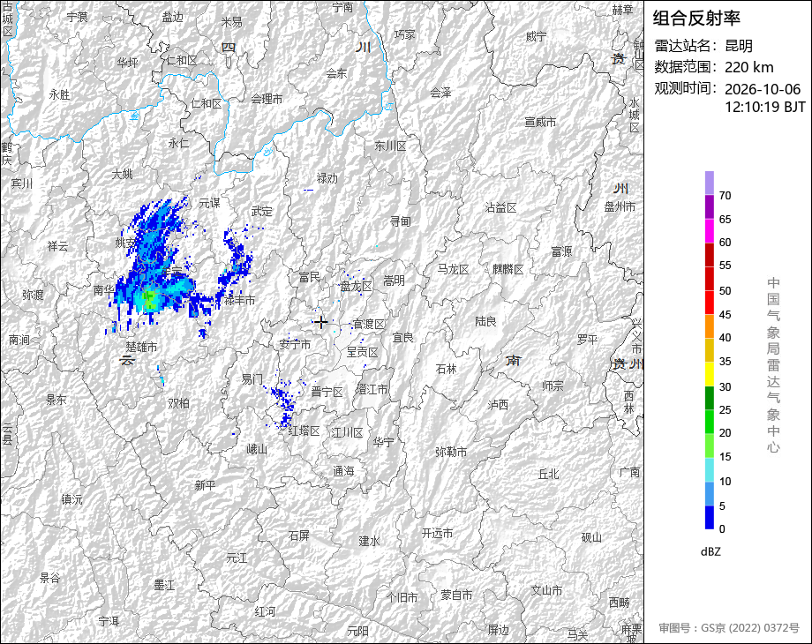Click the 大姚 county label
This screenshot has width=812, height=644.
122,174
